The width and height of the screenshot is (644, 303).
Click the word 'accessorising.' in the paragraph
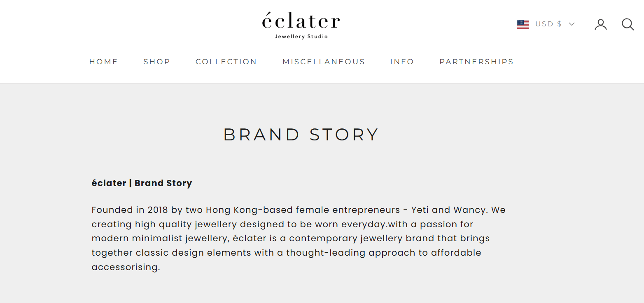pos(126,267)
